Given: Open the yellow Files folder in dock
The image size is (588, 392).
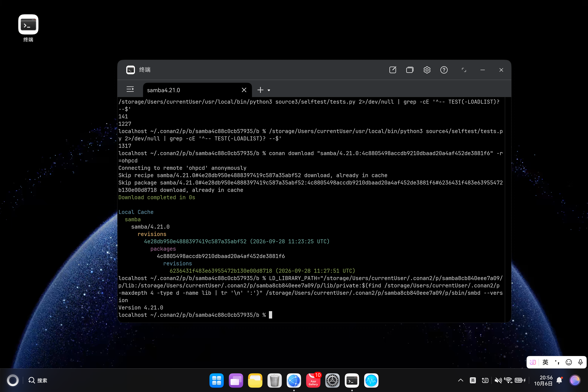Looking at the screenshot, I should point(255,381).
